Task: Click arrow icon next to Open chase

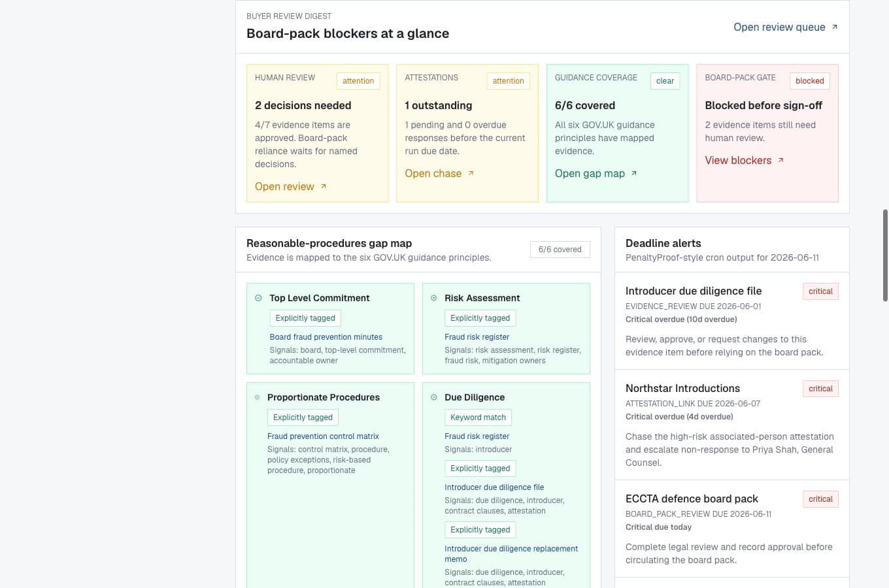Action: point(471,173)
